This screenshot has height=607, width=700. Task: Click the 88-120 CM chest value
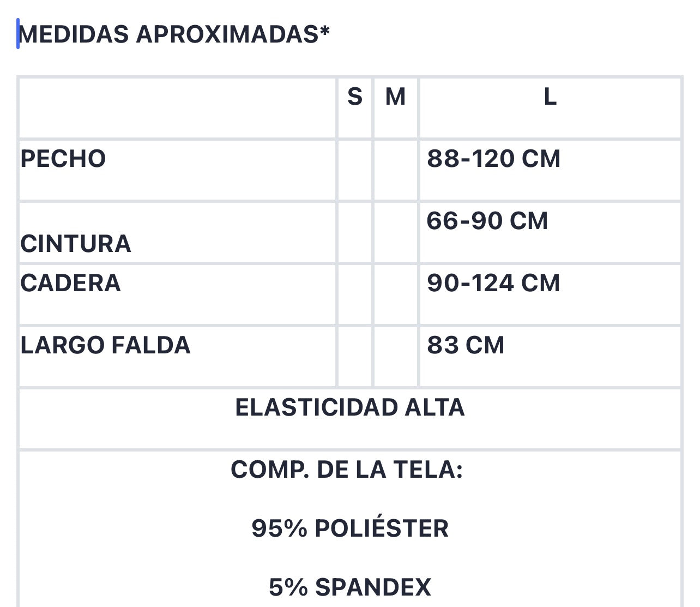[x=493, y=159]
